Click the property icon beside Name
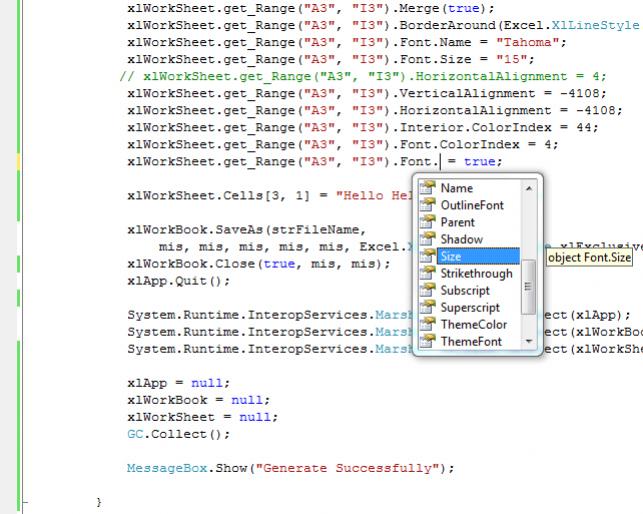The height and width of the screenshot is (514, 643). coord(427,187)
